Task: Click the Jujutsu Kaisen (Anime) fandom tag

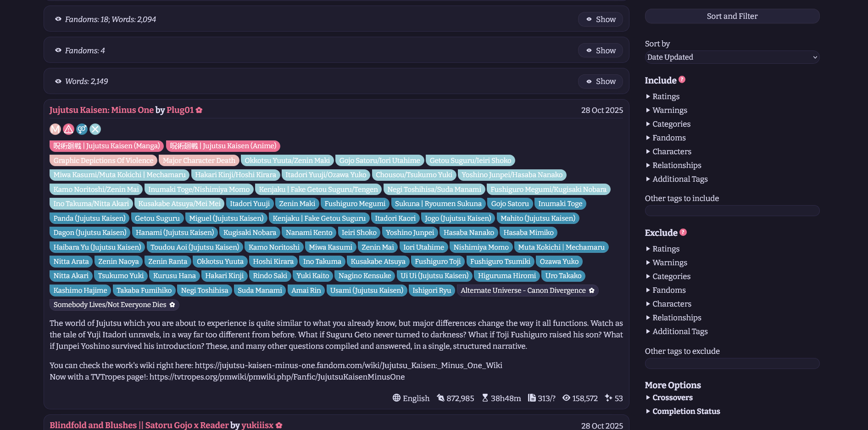Action: tap(223, 146)
